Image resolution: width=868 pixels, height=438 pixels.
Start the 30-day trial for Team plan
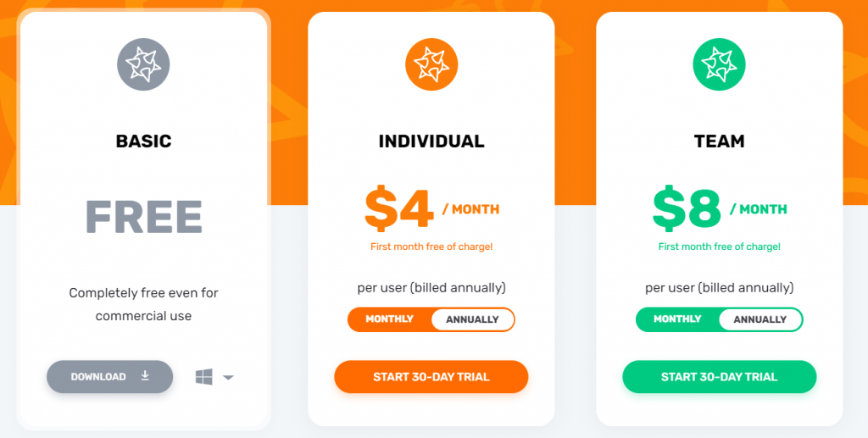(720, 377)
